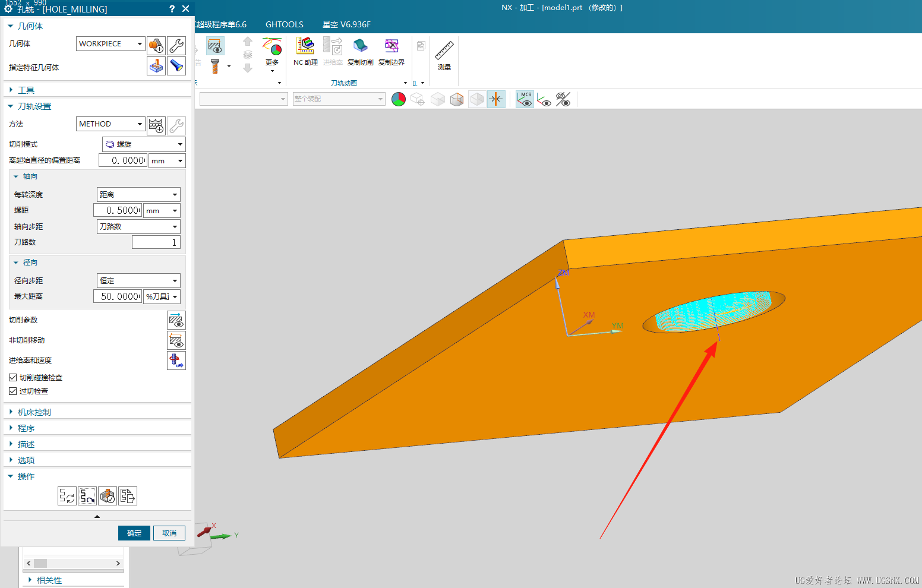The height and width of the screenshot is (588, 922).
Task: Open the mm unit dropdown for 螺距
Action: [162, 211]
